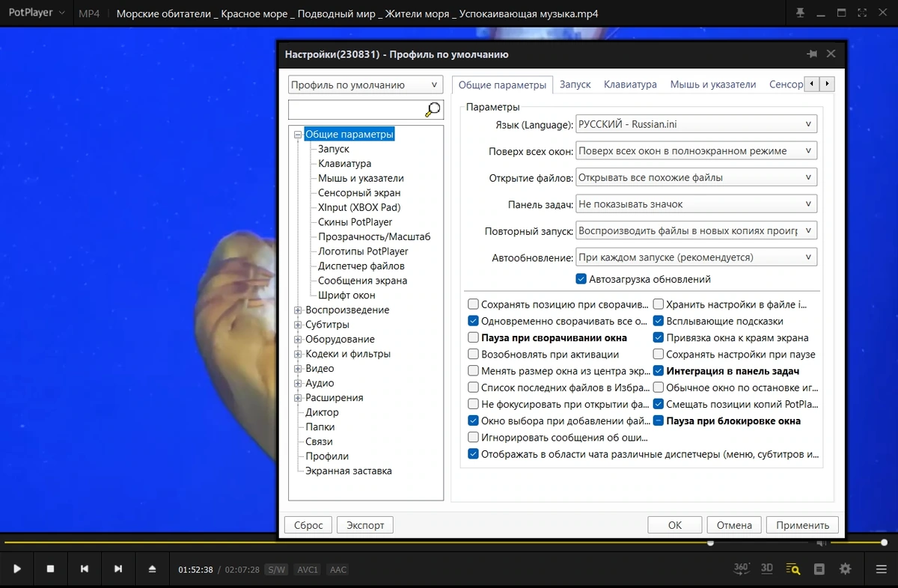Click the gear settings icon in player bar
This screenshot has height=588, width=898.
click(846, 569)
